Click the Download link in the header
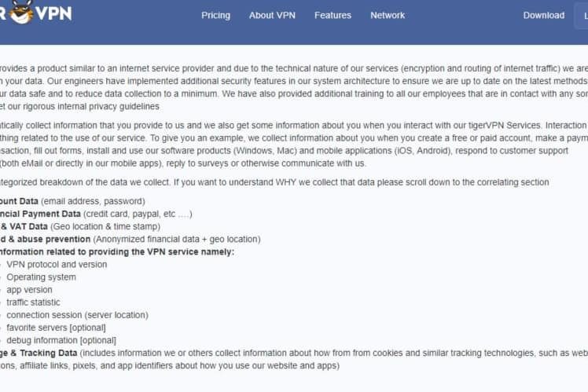This screenshot has width=588, height=392. [x=543, y=15]
